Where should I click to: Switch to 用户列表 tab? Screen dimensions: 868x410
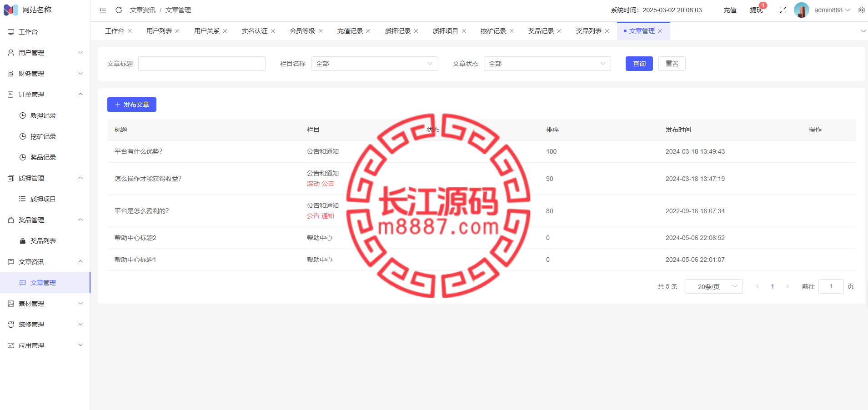(x=159, y=31)
